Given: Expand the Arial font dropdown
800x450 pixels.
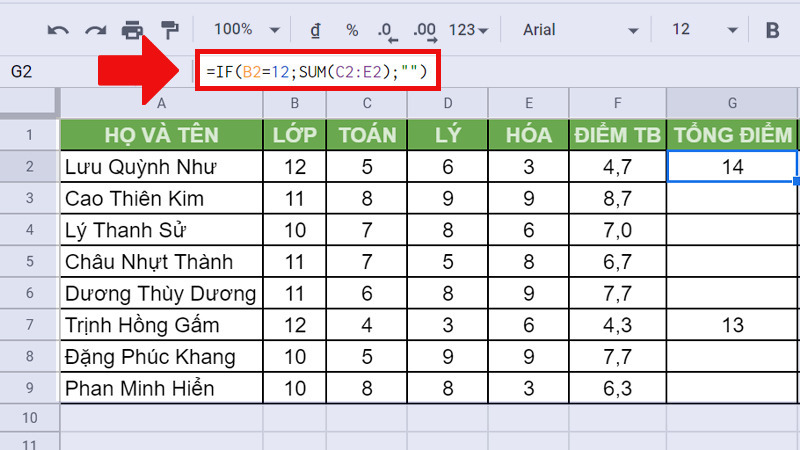Looking at the screenshot, I should [x=580, y=30].
